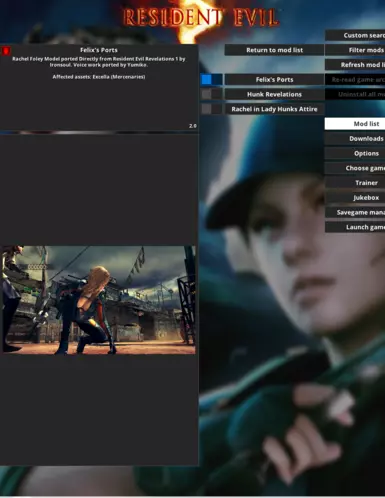The width and height of the screenshot is (385, 498).
Task: Click the Choose game button
Action: (x=355, y=168)
